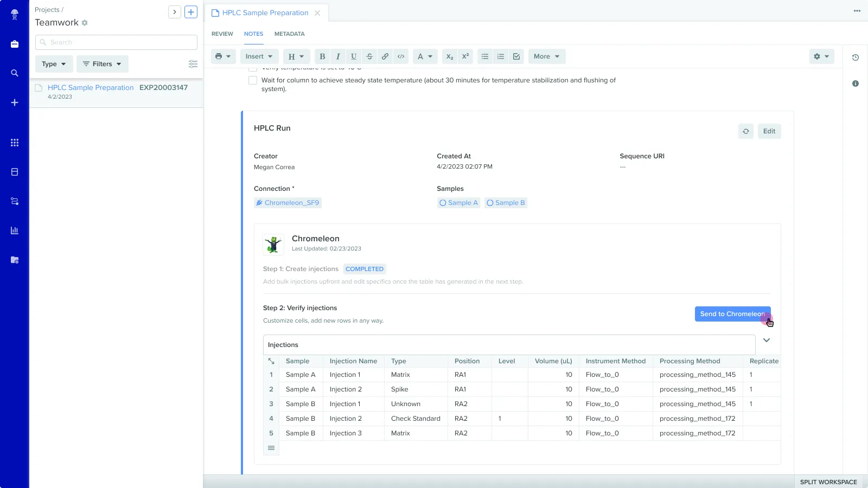This screenshot has height=488, width=868.
Task: Switch to the NOTES tab
Action: coord(253,34)
